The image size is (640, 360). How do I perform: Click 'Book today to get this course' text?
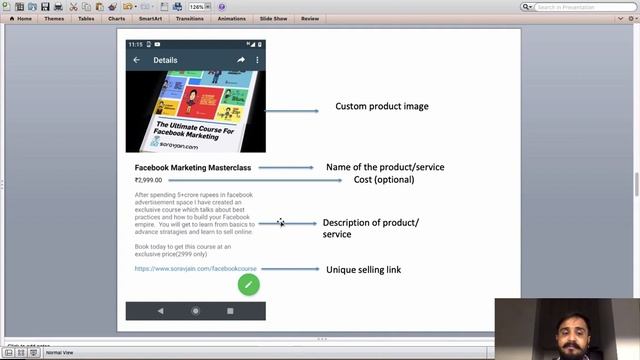pyautogui.click(x=183, y=250)
